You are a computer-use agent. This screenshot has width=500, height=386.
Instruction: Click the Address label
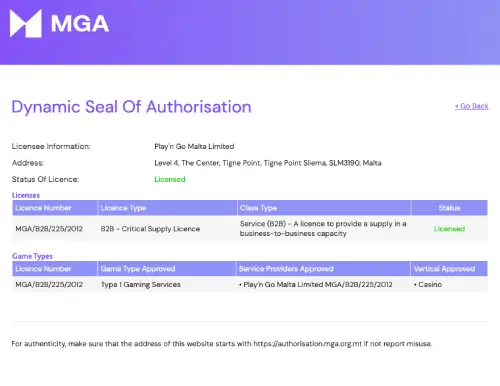tap(28, 163)
